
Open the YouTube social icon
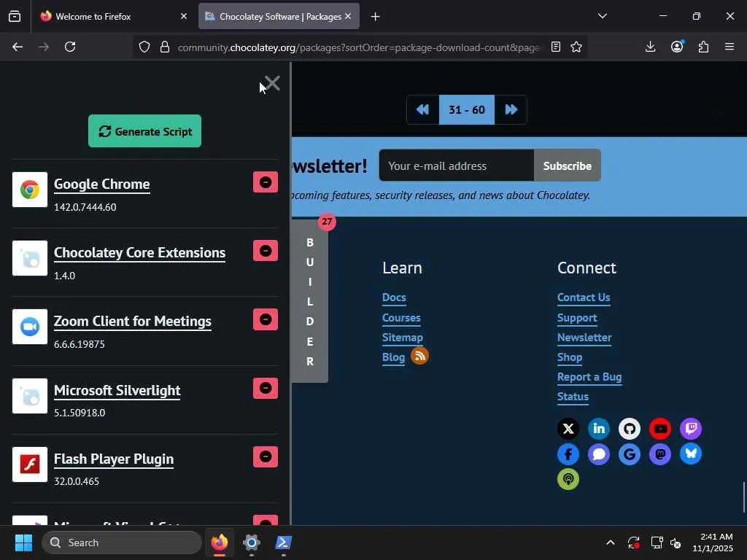pyautogui.click(x=659, y=429)
